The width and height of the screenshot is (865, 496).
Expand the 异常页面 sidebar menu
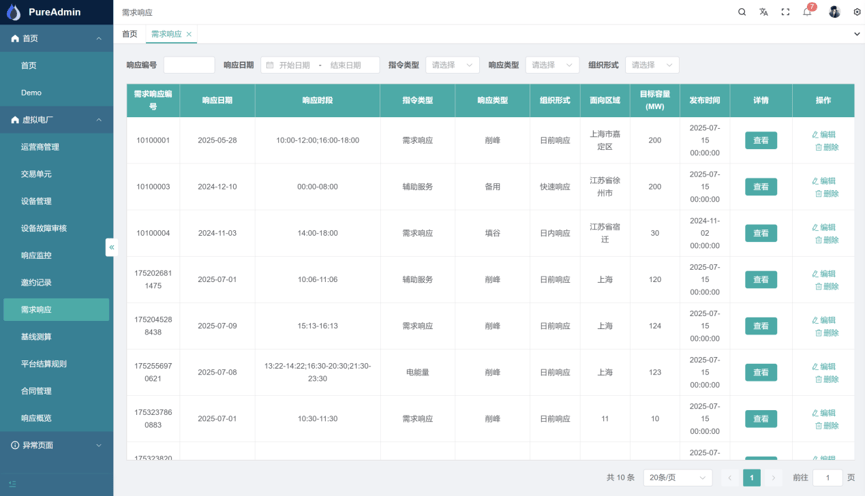click(x=56, y=445)
